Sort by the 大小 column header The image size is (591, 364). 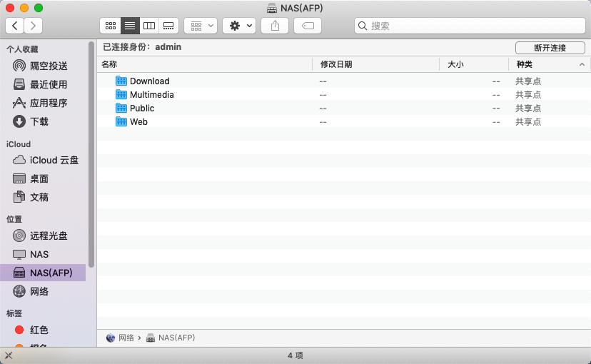pos(474,64)
